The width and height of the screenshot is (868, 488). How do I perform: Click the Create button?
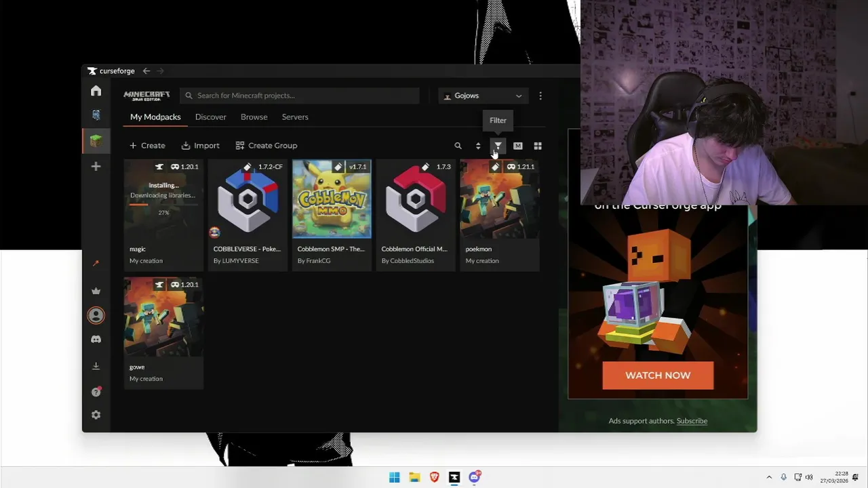147,146
